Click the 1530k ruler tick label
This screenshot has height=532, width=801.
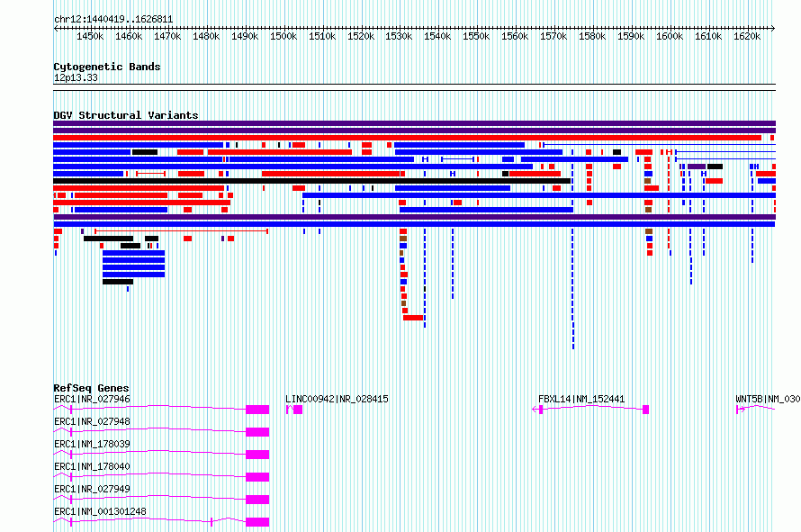pyautogui.click(x=399, y=37)
